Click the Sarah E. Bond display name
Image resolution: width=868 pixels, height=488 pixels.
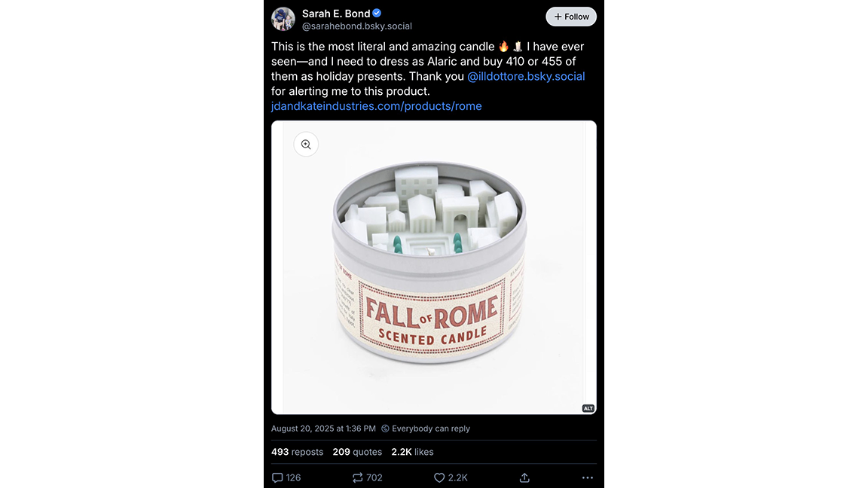pos(335,13)
